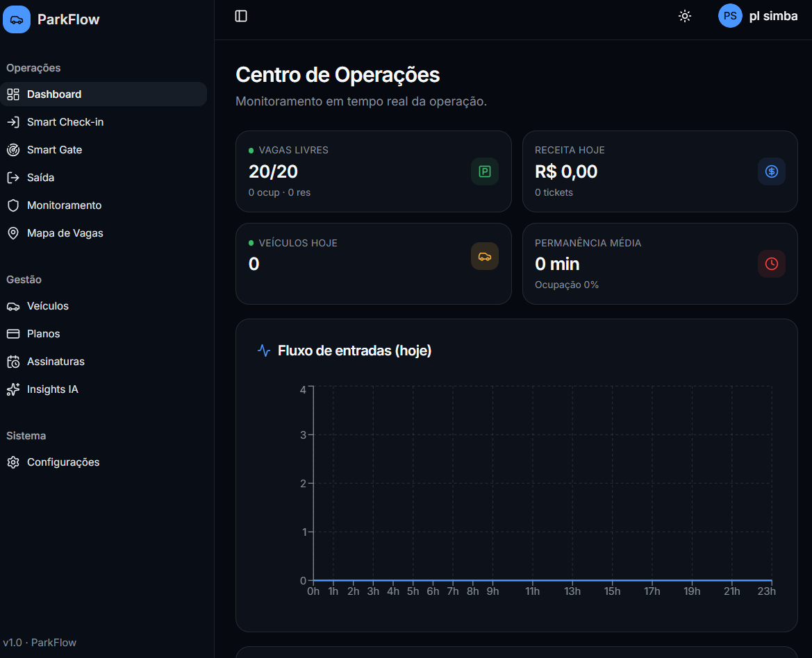The image size is (812, 658).
Task: Switch theme with the sun icon
Action: point(685,16)
